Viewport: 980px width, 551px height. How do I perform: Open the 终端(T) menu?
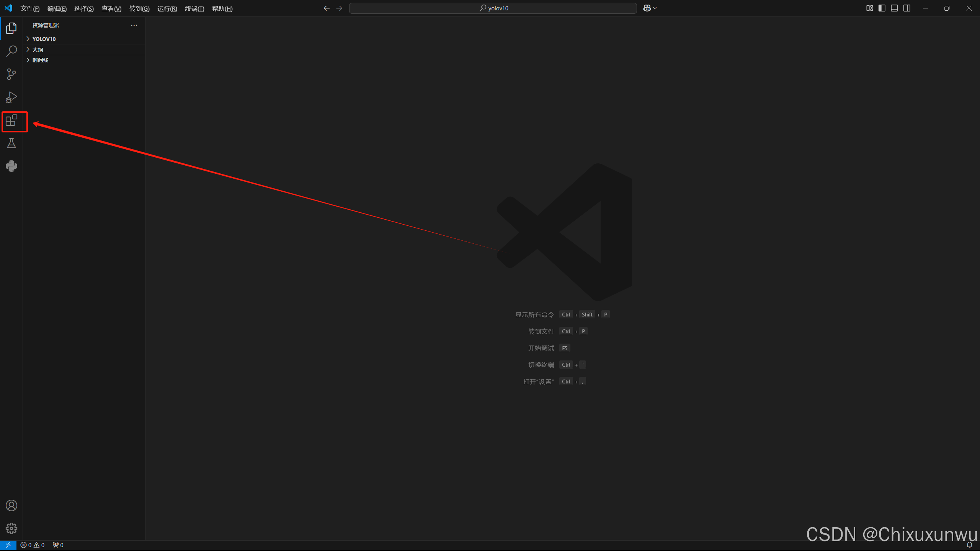point(194,8)
